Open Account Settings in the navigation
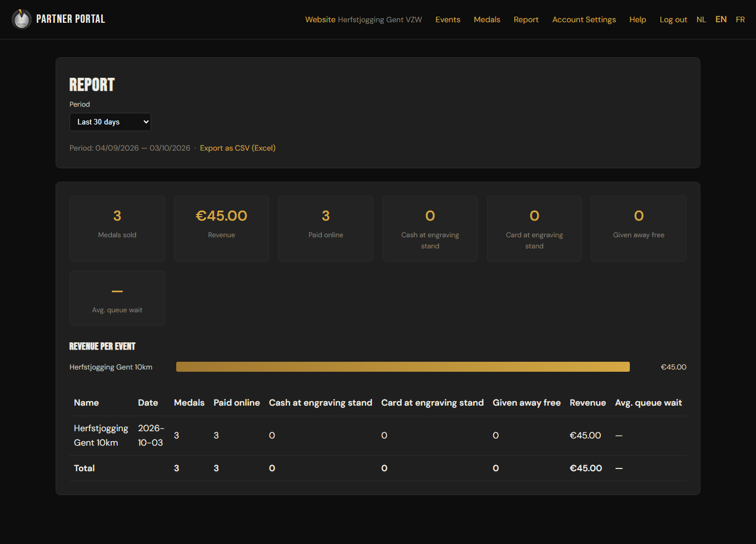This screenshot has width=756, height=544. [584, 19]
